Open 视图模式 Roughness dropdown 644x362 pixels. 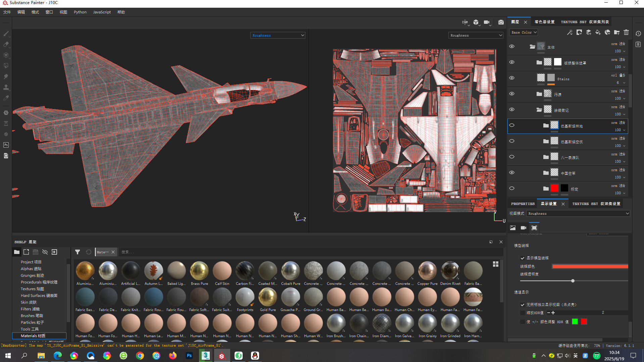(578, 213)
